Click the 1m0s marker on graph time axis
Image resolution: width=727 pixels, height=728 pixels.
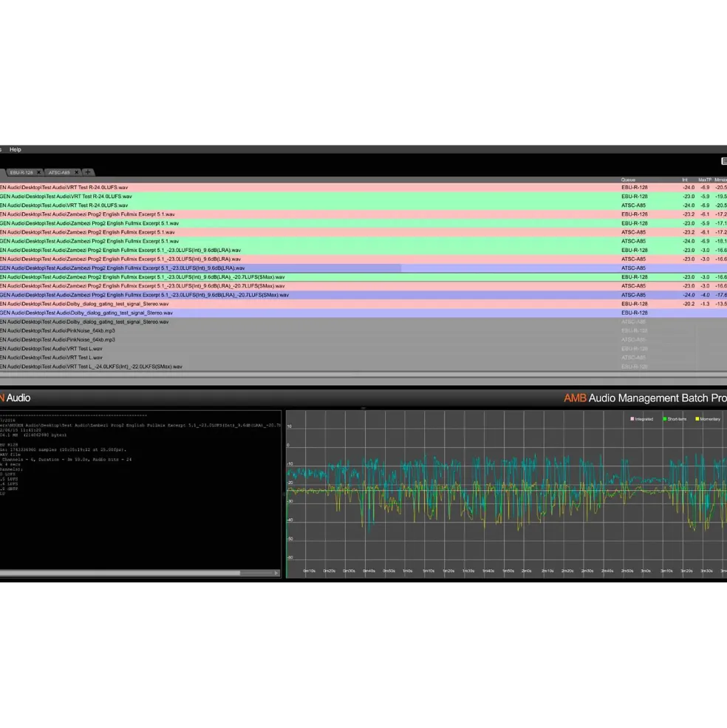pyautogui.click(x=408, y=571)
